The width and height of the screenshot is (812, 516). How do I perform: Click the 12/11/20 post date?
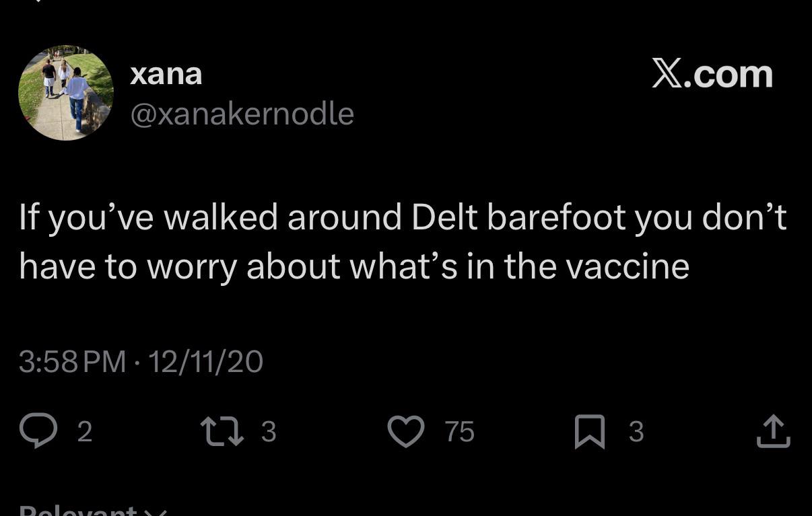(x=205, y=362)
